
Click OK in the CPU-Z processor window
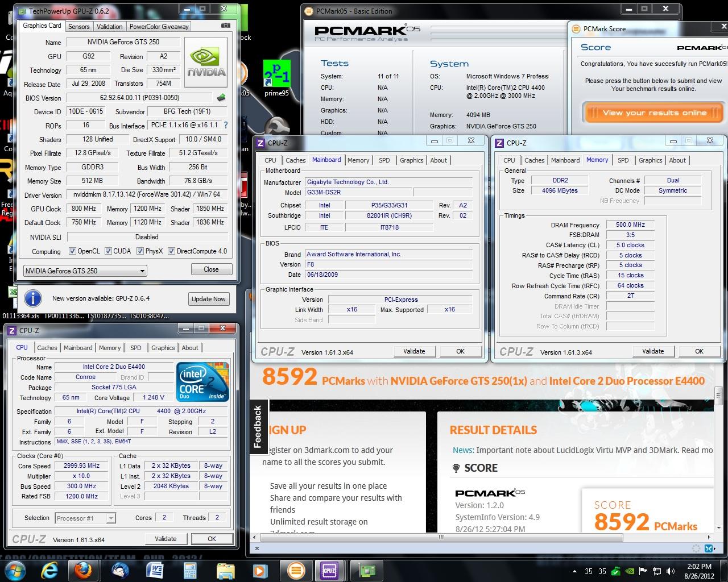click(x=212, y=539)
